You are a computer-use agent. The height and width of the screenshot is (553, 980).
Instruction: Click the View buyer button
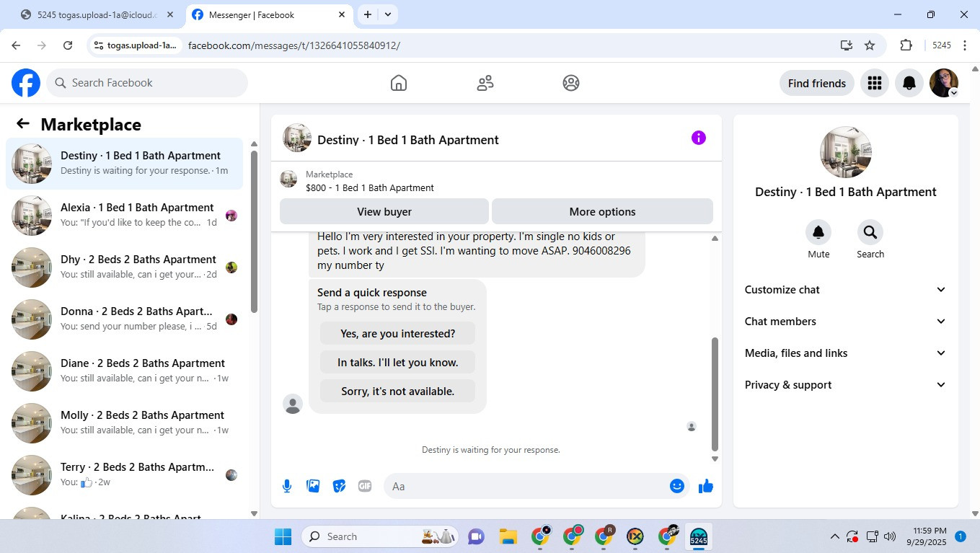384,212
